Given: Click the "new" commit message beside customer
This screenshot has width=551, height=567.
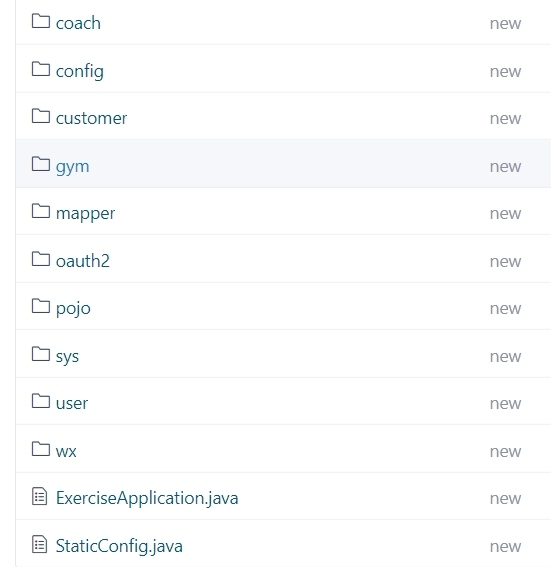Looking at the screenshot, I should coord(505,119).
